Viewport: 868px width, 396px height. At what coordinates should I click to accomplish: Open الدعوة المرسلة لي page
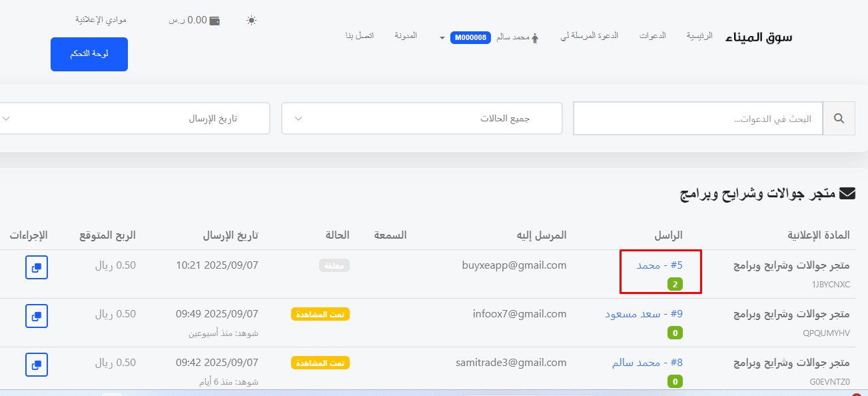(589, 35)
